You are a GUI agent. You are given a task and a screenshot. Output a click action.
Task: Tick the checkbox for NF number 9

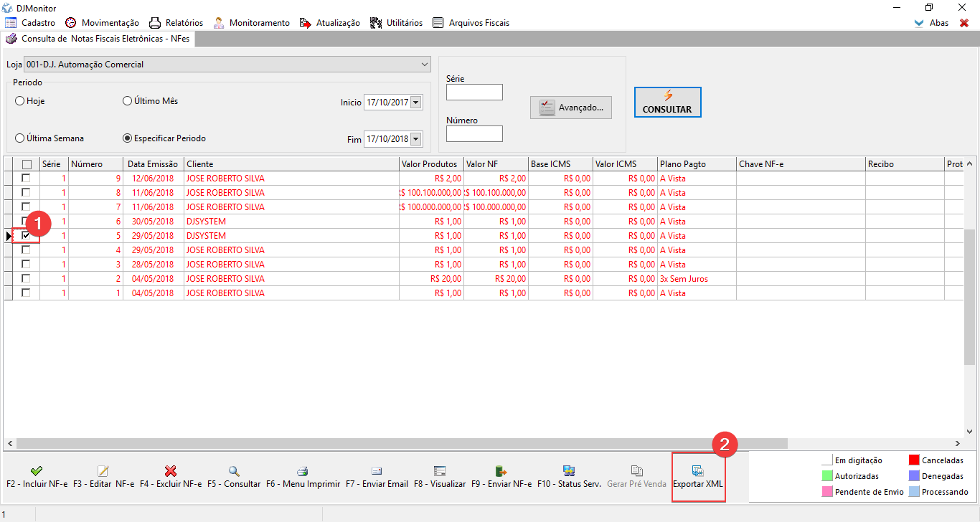26,178
